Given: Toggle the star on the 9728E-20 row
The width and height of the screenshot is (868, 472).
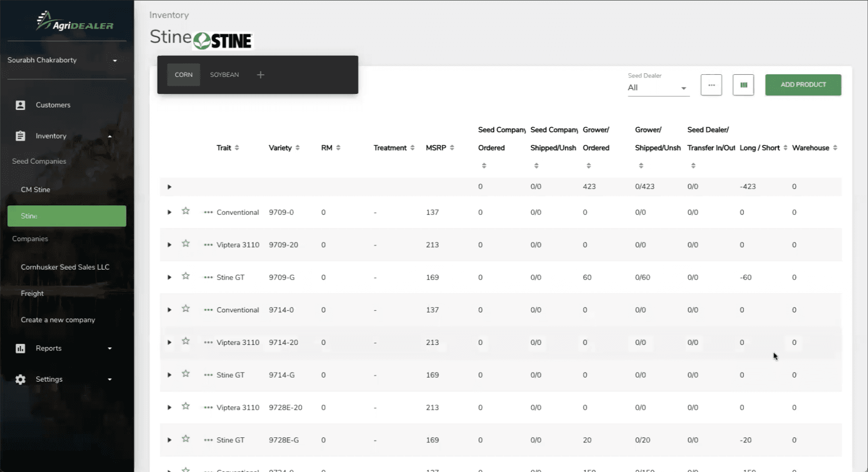Looking at the screenshot, I should tap(186, 405).
